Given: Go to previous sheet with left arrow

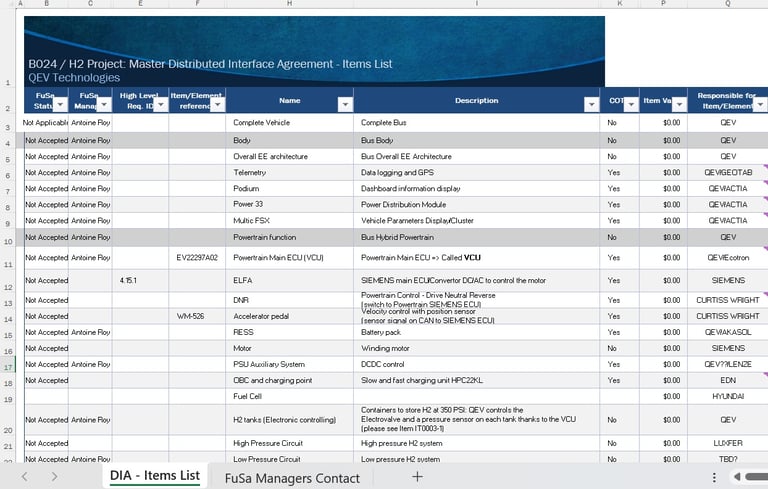Looking at the screenshot, I should tap(25, 476).
